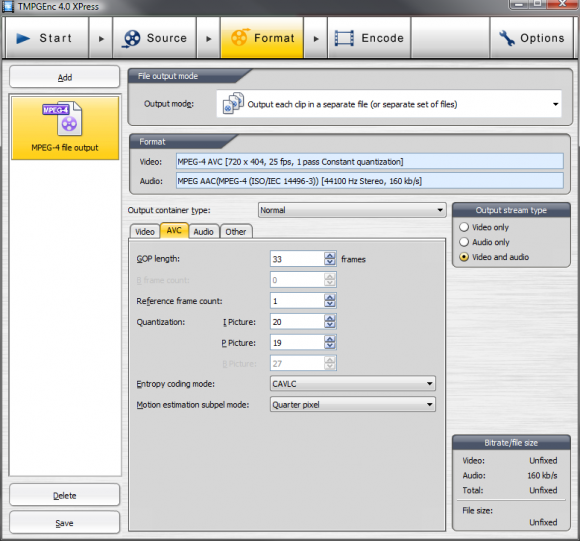Image resolution: width=580 pixels, height=541 pixels.
Task: Click the Video format summary field
Action: point(370,162)
